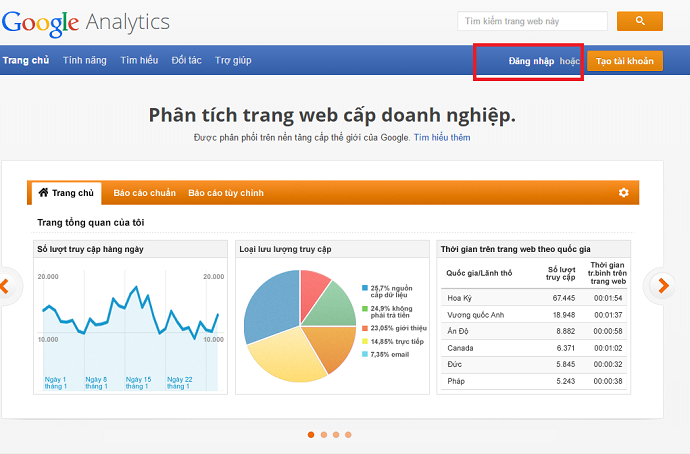690x454 pixels.
Task: Click the 67.445 visits value
Action: 564,298
